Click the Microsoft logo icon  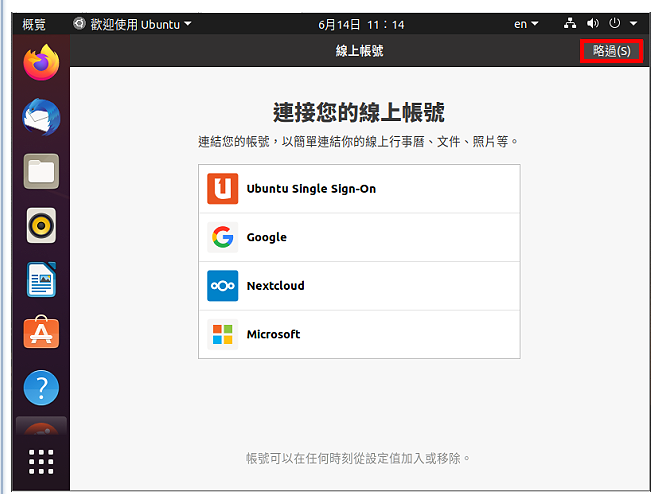click(x=222, y=334)
